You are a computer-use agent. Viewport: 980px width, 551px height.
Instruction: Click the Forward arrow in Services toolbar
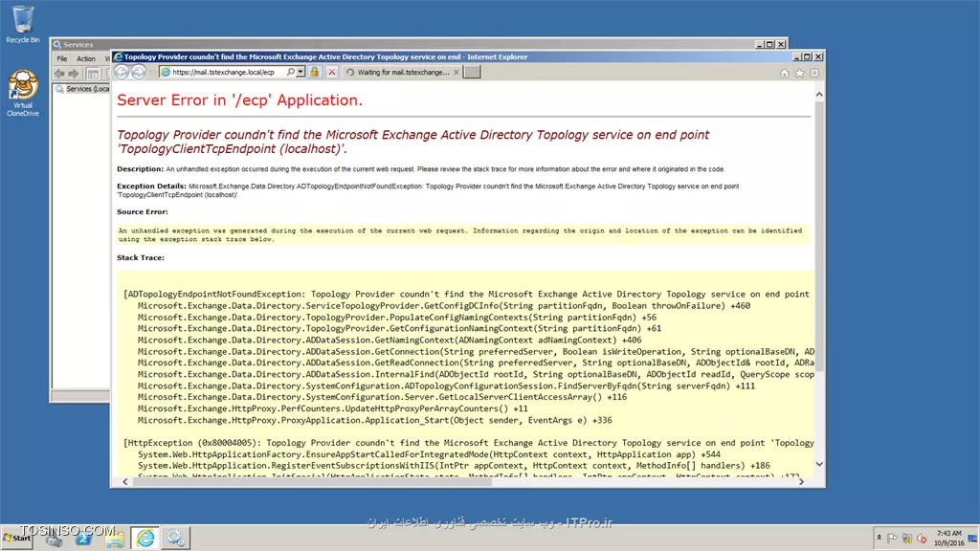coord(73,74)
